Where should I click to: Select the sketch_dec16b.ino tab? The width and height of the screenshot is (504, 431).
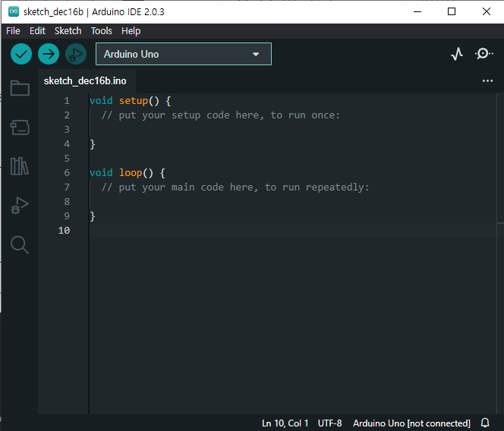[x=85, y=81]
